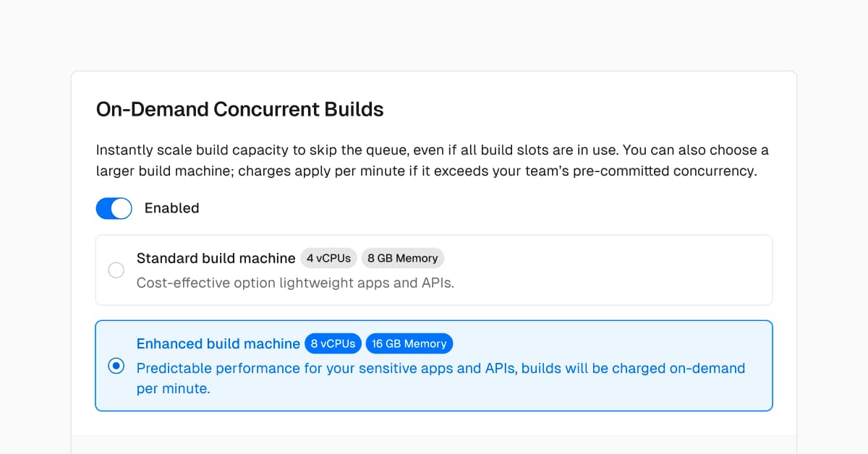The width and height of the screenshot is (868, 454).
Task: Click empty right side of Standard machine card
Action: tap(651, 270)
